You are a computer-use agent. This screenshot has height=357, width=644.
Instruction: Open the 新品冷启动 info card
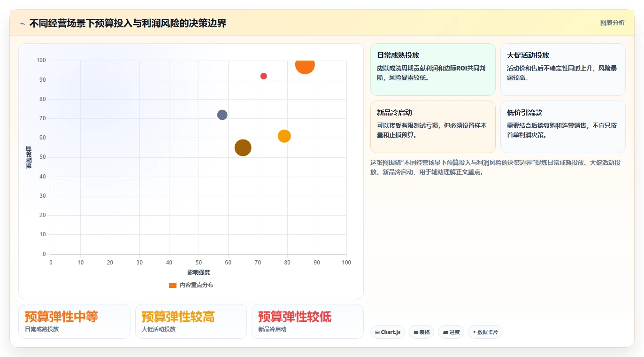[433, 127]
